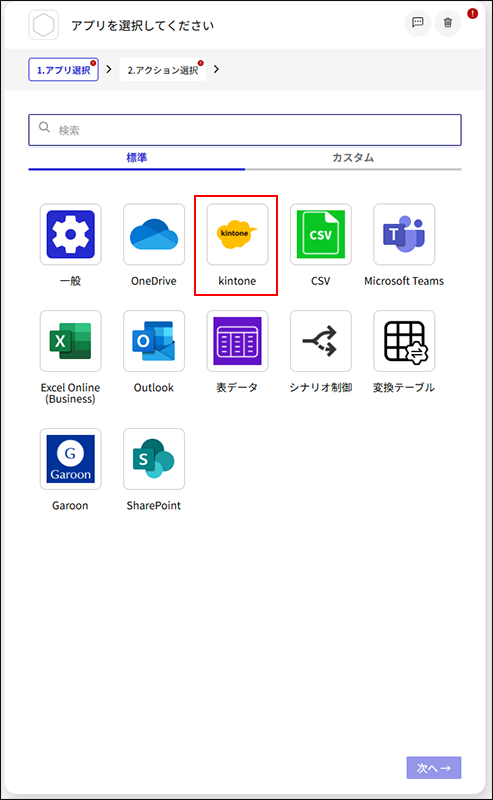Choose the Garoon app icon
493x800 pixels.
[x=70, y=459]
